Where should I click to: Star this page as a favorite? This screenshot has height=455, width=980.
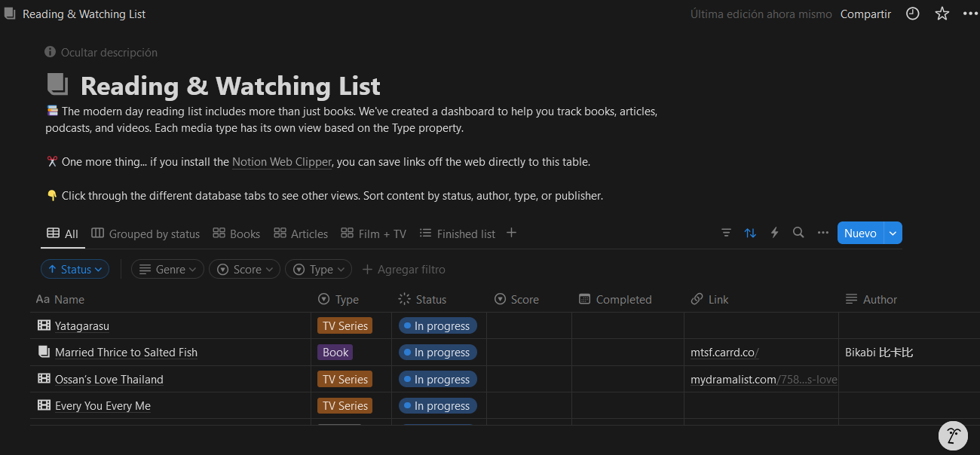[942, 14]
